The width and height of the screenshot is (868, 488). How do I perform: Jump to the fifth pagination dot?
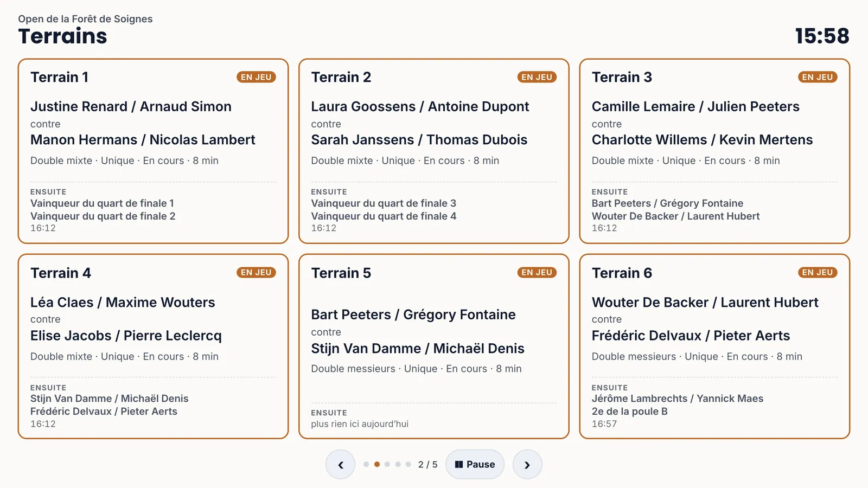[x=409, y=464]
